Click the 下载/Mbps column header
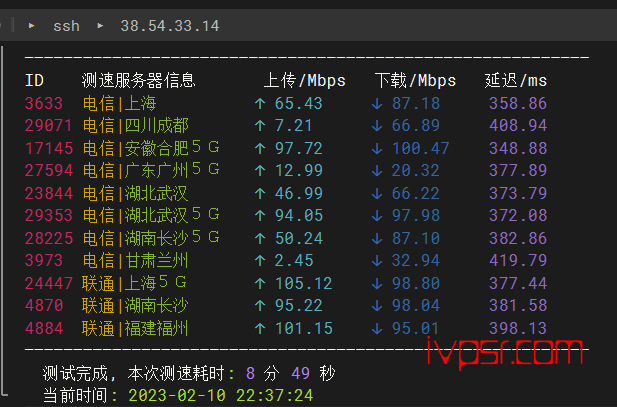Viewport: 617px width, 407px height. (x=415, y=80)
